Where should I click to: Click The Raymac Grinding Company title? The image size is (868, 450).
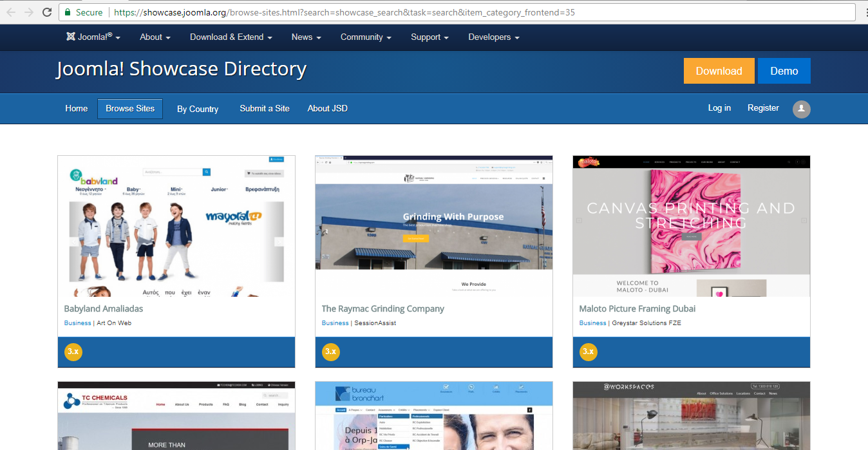point(383,309)
